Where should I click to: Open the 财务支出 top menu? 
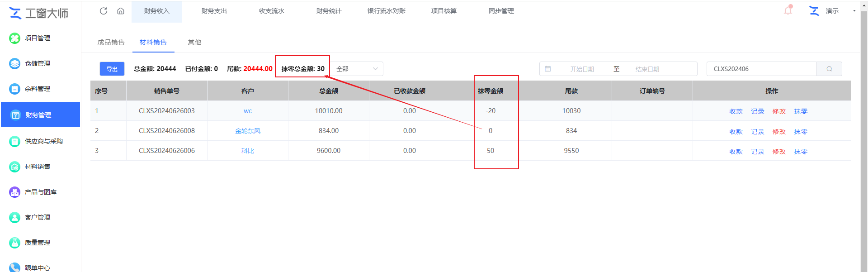tap(214, 11)
